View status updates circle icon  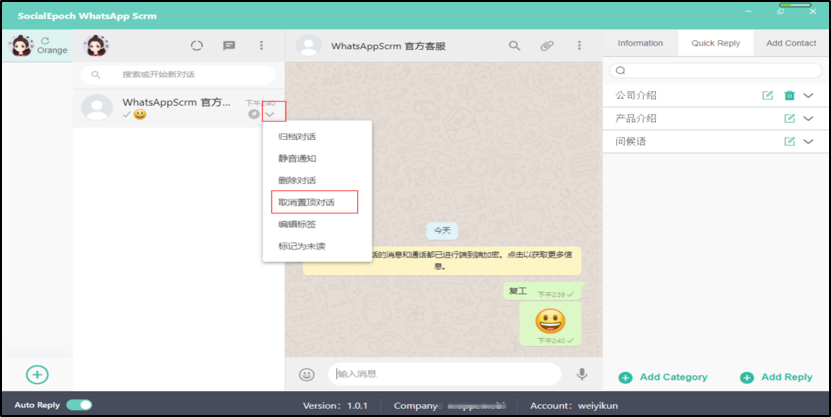(197, 46)
